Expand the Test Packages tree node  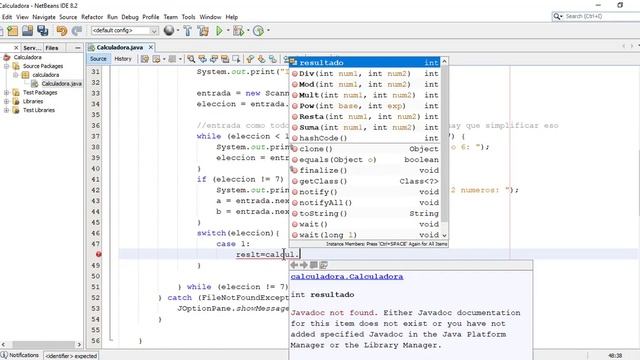(7, 93)
